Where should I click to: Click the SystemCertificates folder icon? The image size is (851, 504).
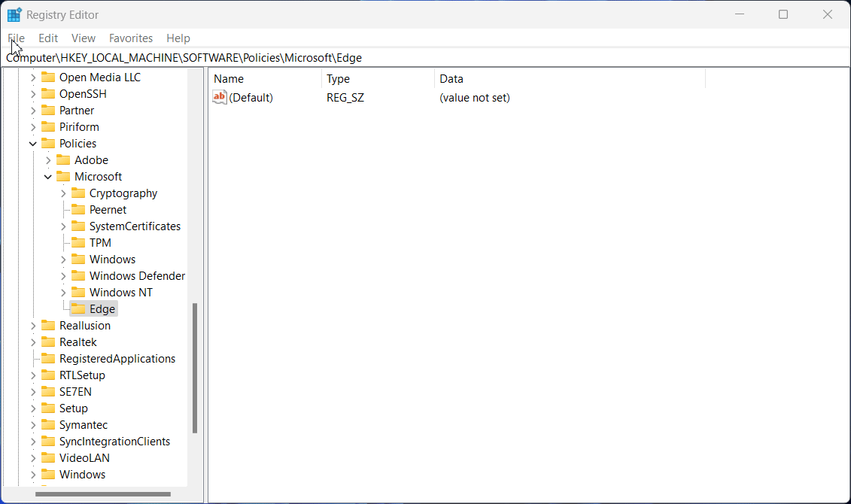(79, 226)
